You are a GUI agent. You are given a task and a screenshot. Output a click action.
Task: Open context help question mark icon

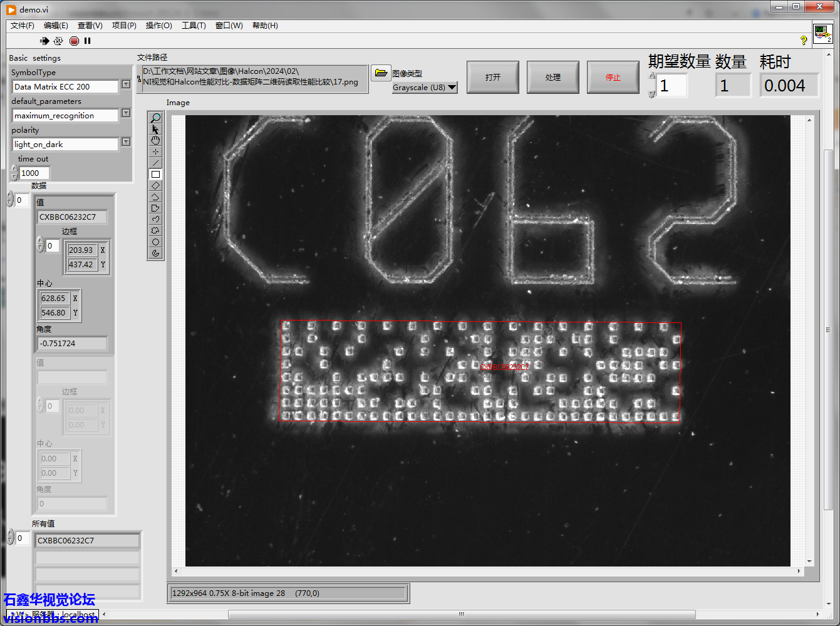[x=804, y=40]
